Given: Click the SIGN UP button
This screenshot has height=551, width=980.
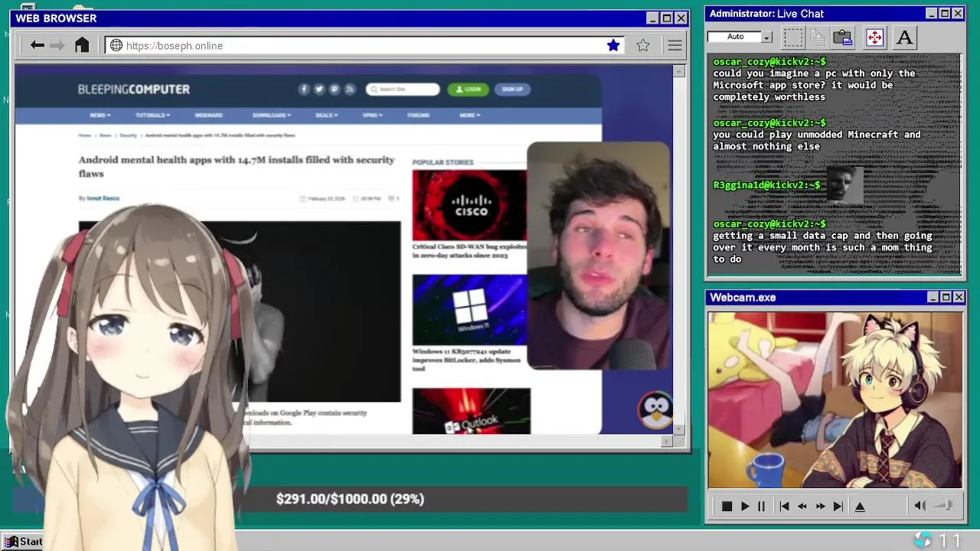Looking at the screenshot, I should click(x=512, y=89).
